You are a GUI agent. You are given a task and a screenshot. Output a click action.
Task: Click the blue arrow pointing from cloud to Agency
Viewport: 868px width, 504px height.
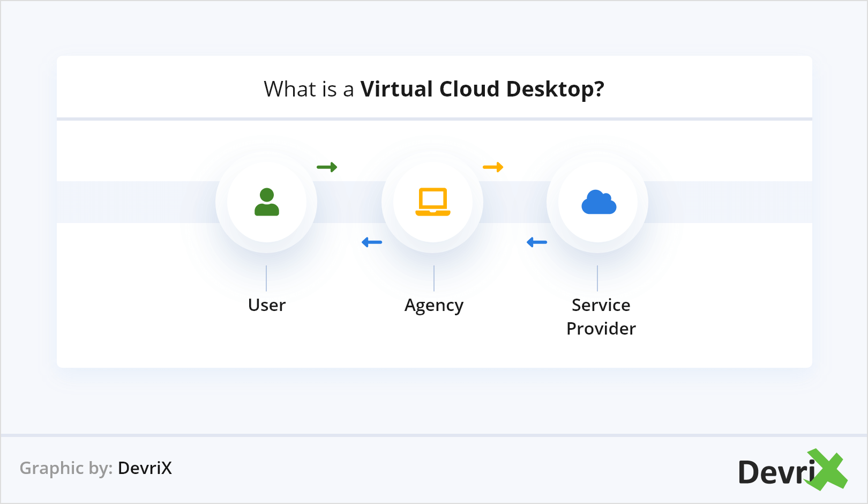point(537,242)
